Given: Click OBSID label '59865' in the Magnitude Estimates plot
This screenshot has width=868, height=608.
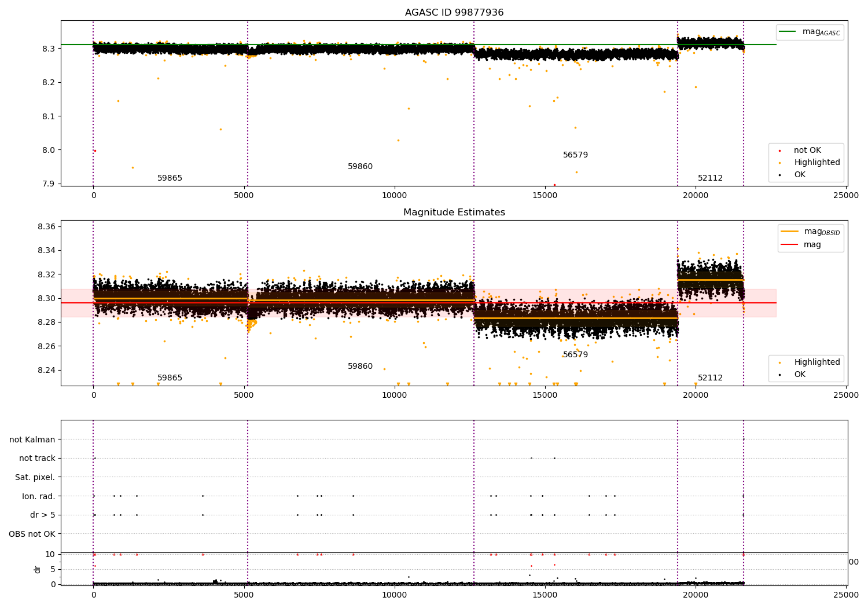Looking at the screenshot, I should click(x=170, y=378).
